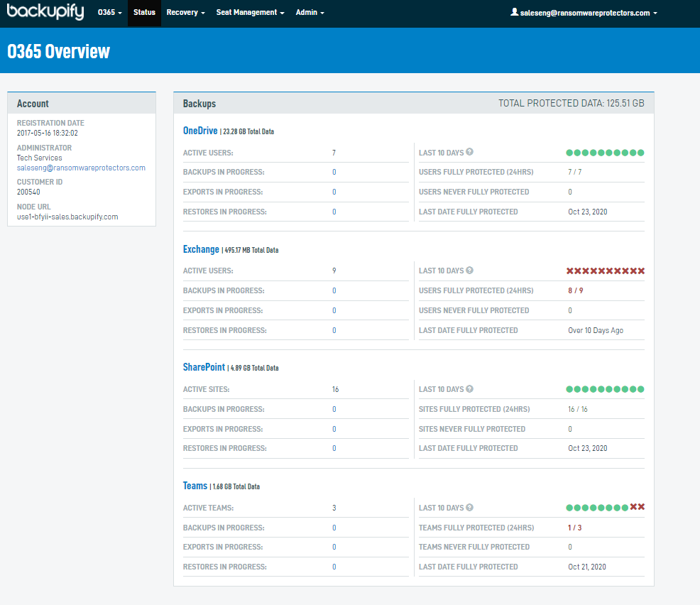Click first red X in Exchange status row
700x605 pixels.
tap(569, 271)
